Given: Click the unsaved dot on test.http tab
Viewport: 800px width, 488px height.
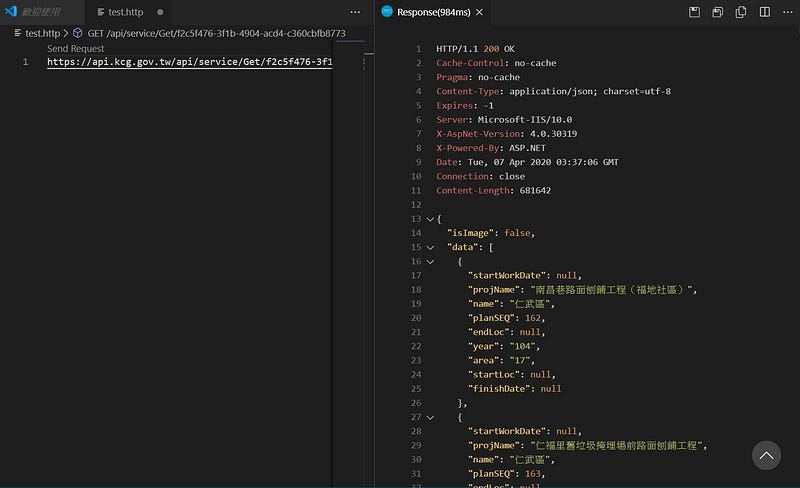Looking at the screenshot, I should [x=160, y=12].
